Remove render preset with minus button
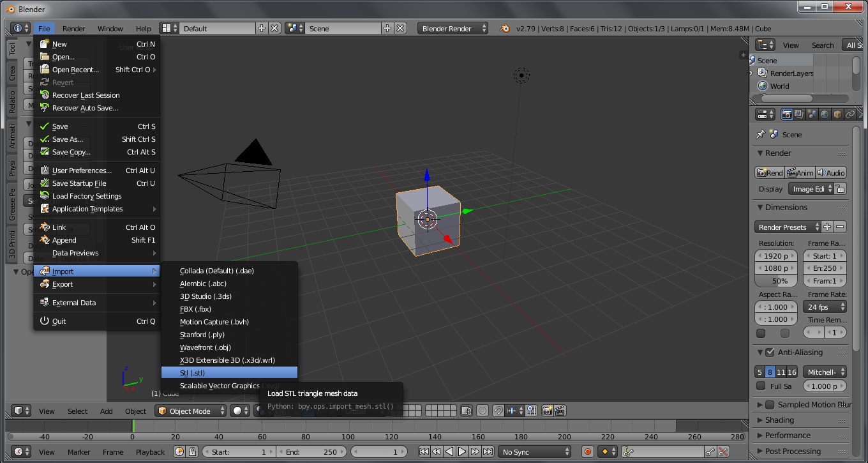Image resolution: width=868 pixels, height=463 pixels. [840, 227]
